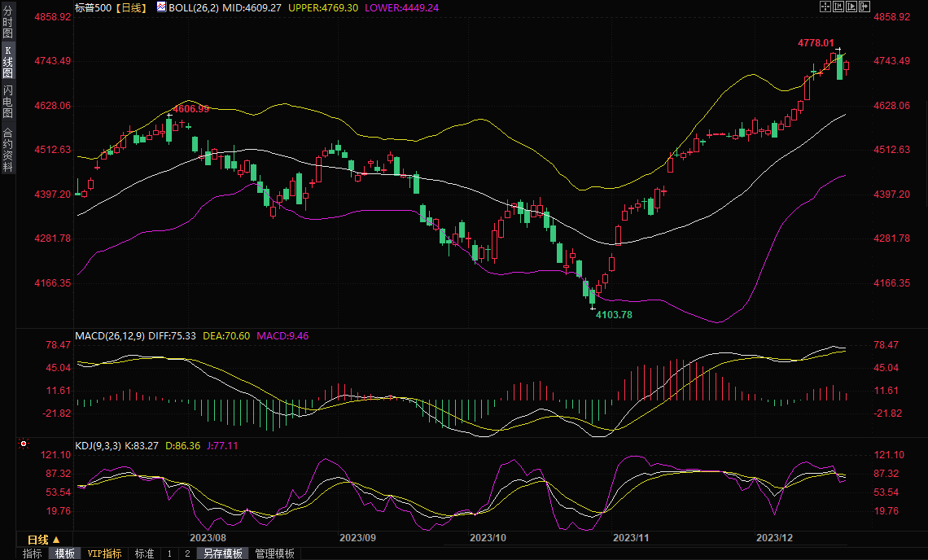Screen dimensions: 928x560
Task: Select the K线图 side tab
Action: coord(7,62)
